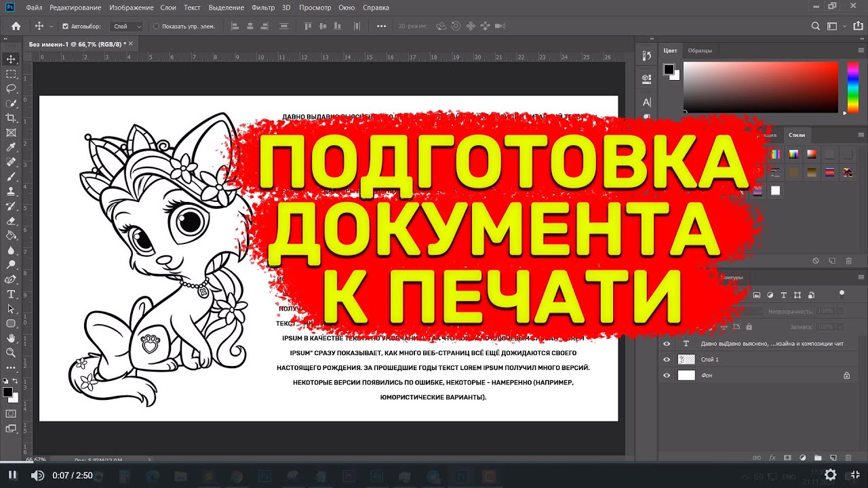868x488 pixels.
Task: Toggle the Автовыбор checkbox
Action: click(65, 26)
